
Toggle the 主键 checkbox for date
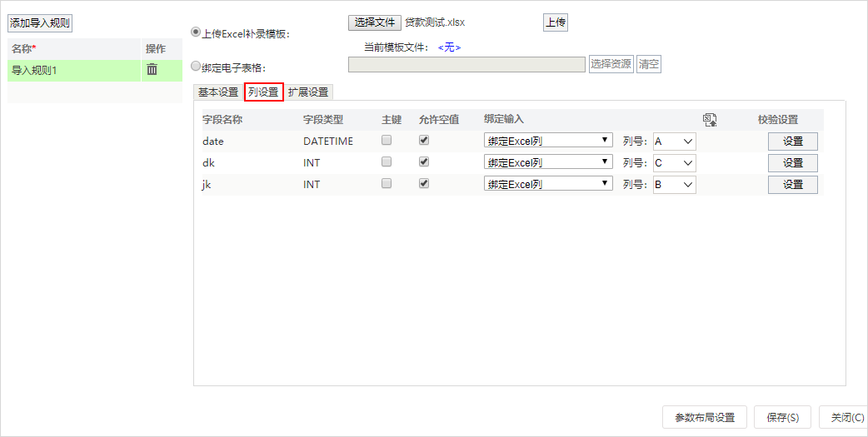pos(387,140)
